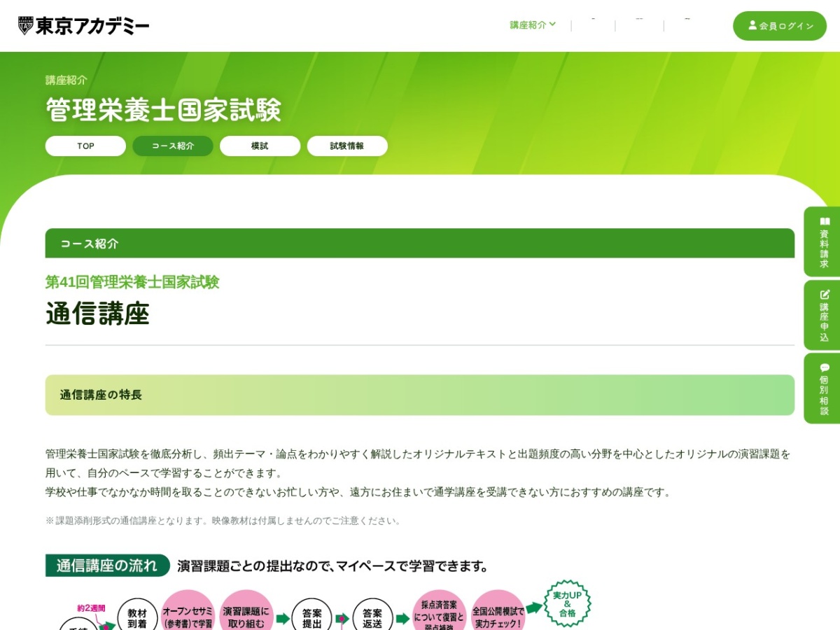
Task: Click the note about 課題添削形式の通信講座
Action: tap(223, 521)
